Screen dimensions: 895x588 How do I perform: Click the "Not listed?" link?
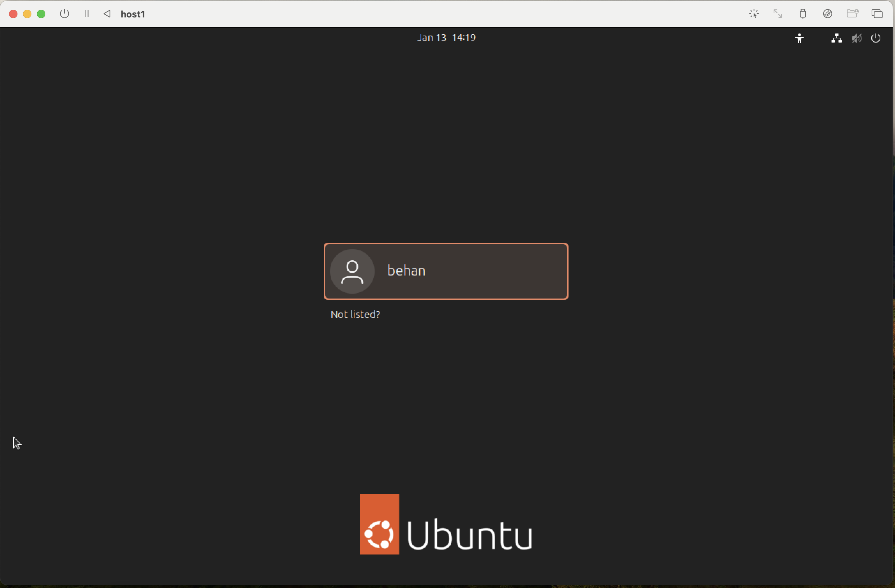355,314
